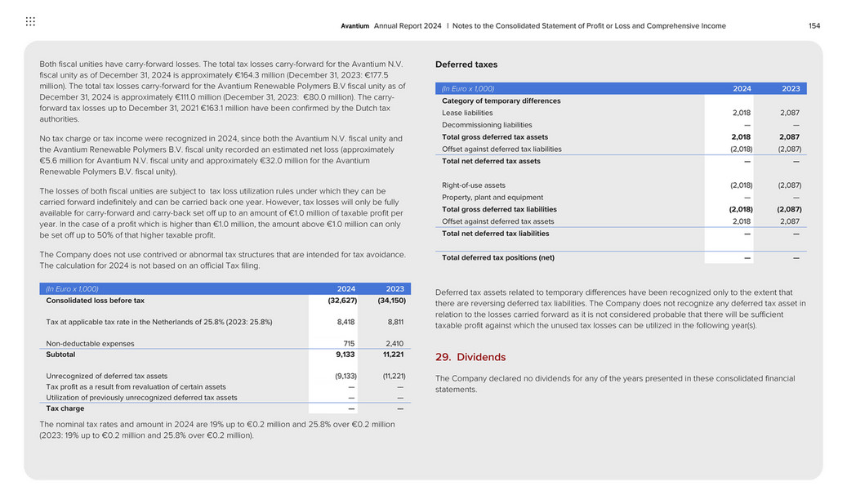The width and height of the screenshot is (847, 504).
Task: Click the 2024 value in Right-of-use assets row
Action: [741, 185]
